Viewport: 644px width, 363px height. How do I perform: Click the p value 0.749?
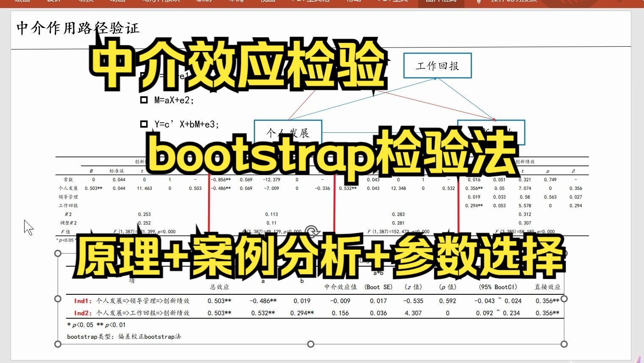click(550, 180)
